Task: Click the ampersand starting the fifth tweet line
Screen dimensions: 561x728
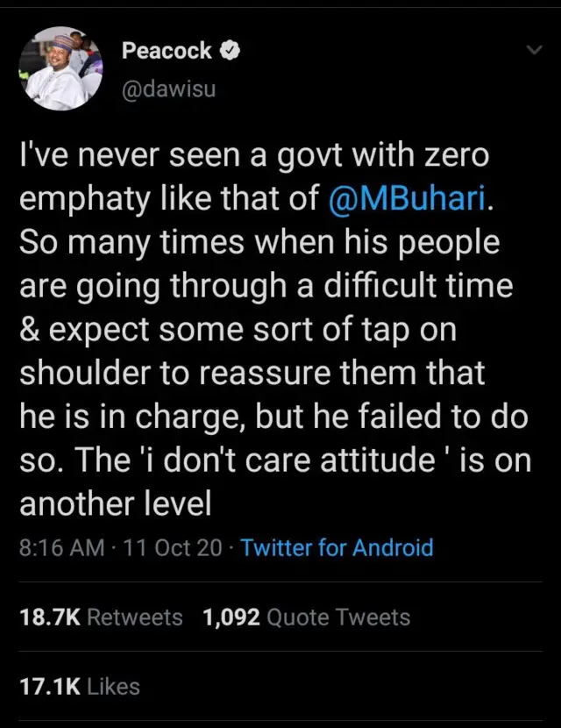Action: click(x=29, y=332)
